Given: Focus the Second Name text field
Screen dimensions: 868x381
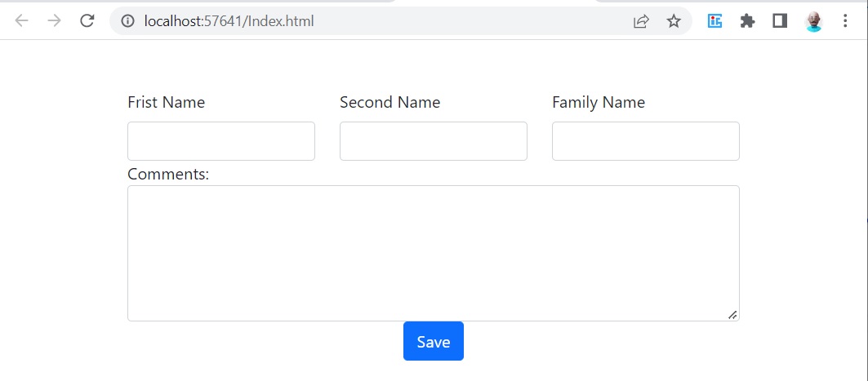Looking at the screenshot, I should click(x=434, y=141).
